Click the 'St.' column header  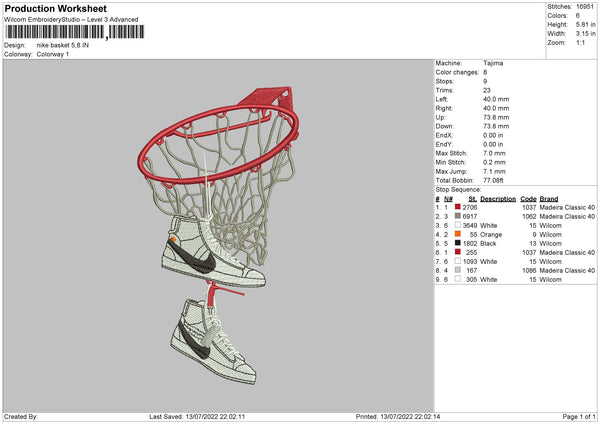(473, 199)
